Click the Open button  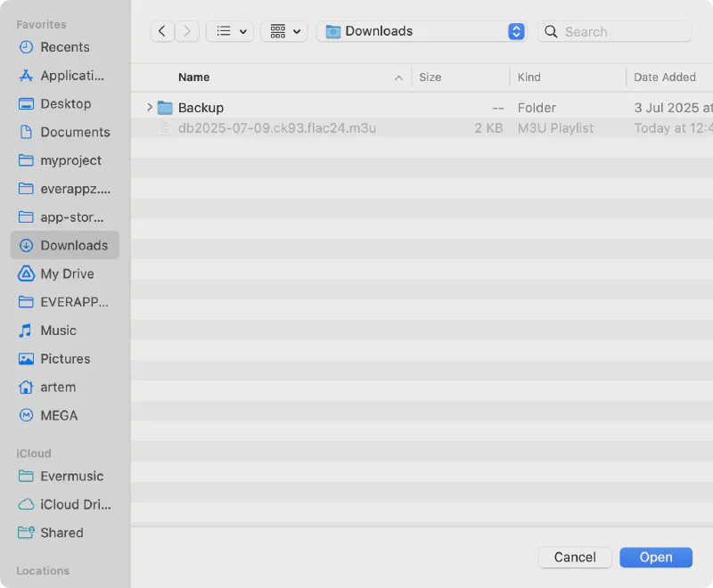[x=656, y=558]
